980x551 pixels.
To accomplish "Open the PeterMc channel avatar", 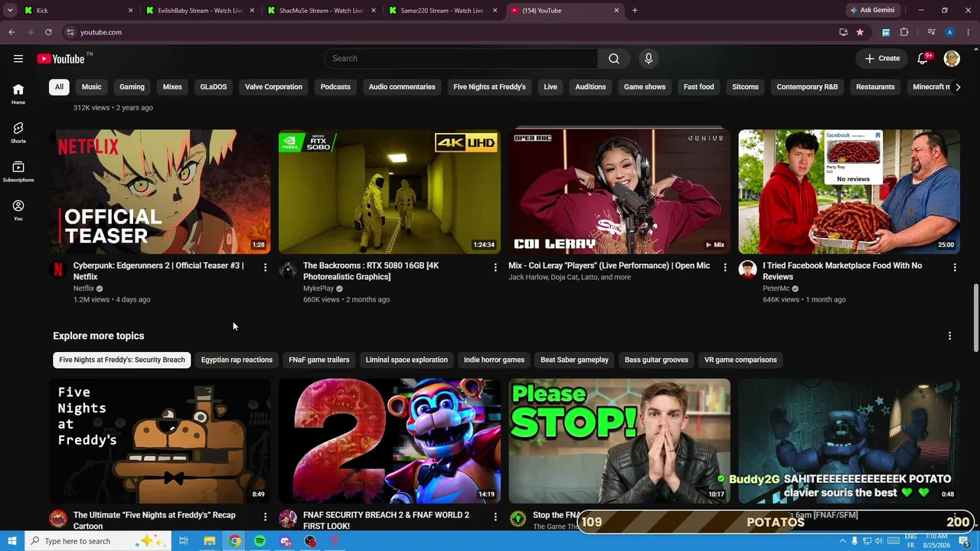I will coord(747,269).
